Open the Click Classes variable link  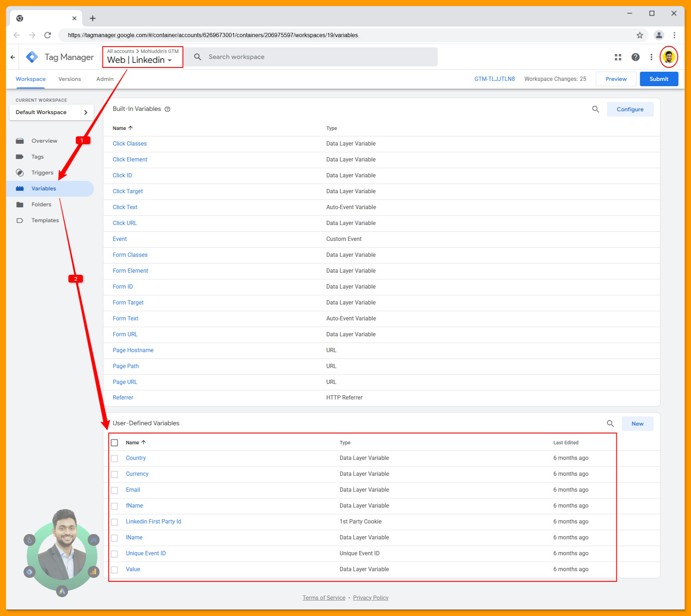pos(129,143)
